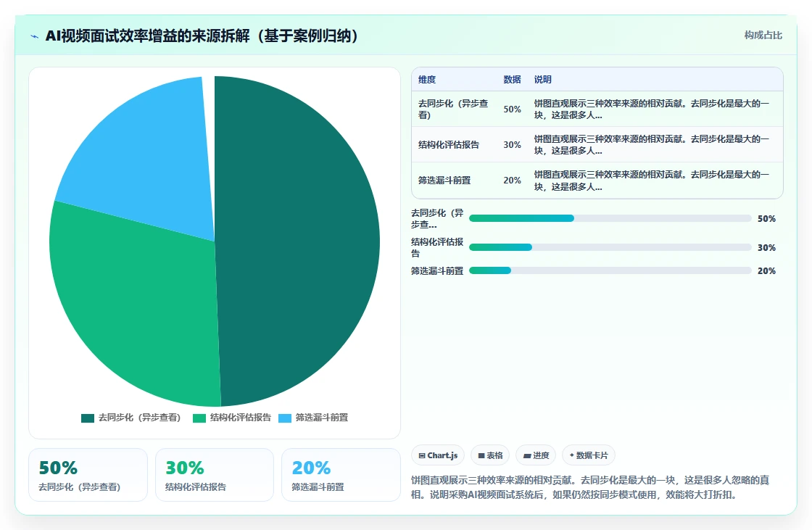Toggle the 筛选漏斗前置 legend swatch
The image size is (812, 530).
[285, 418]
